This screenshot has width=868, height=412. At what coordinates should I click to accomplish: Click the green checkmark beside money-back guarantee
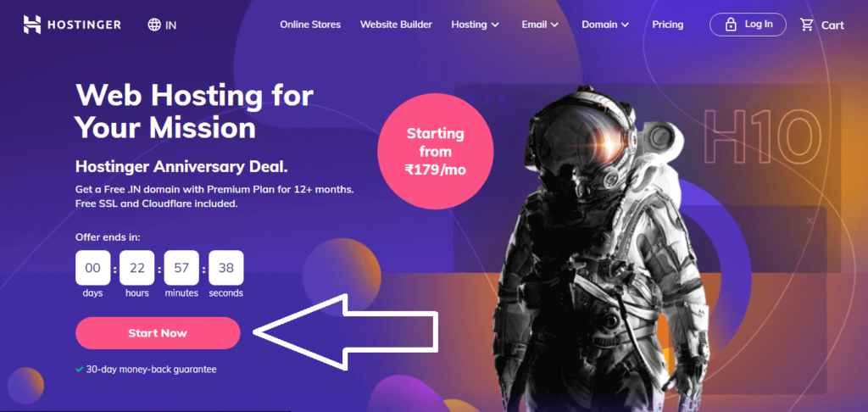pos(80,369)
